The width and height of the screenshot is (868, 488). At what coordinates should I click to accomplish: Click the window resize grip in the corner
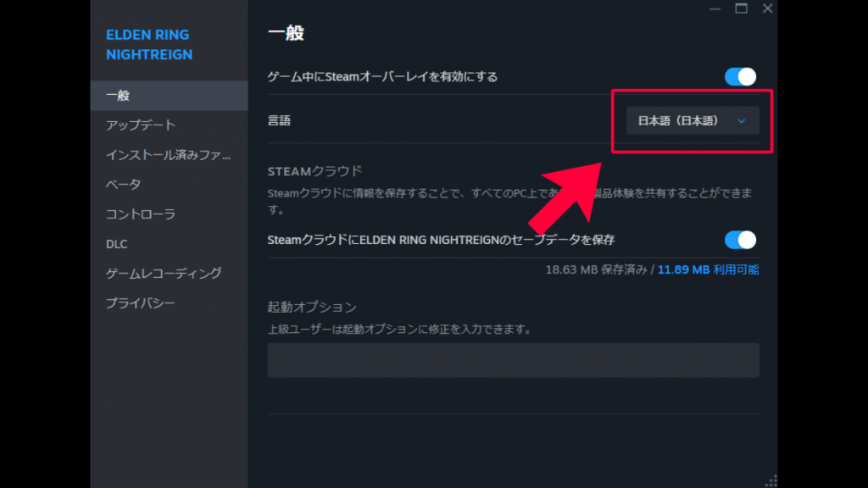point(771,481)
